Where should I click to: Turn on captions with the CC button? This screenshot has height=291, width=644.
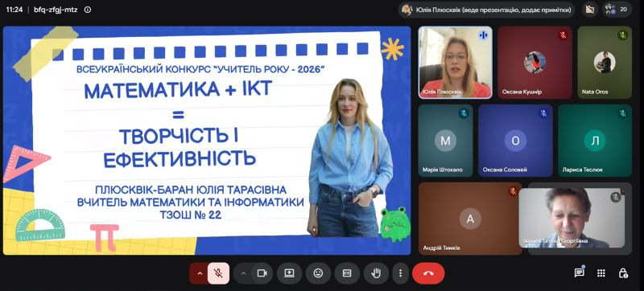347,273
